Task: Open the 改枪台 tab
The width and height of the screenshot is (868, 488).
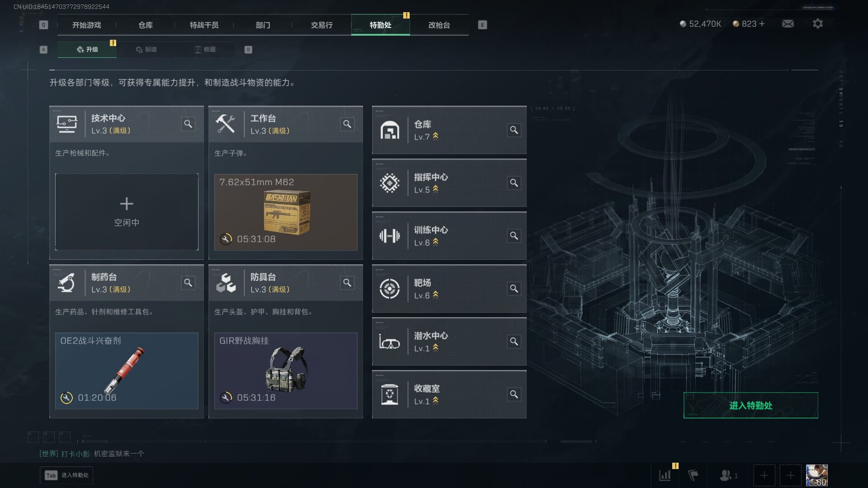Action: 439,25
